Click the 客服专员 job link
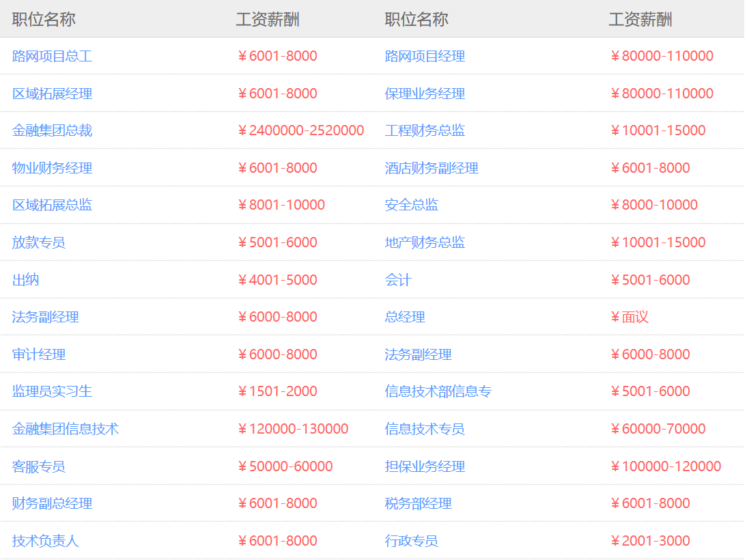Screen dimensions: 747x560 (39, 466)
